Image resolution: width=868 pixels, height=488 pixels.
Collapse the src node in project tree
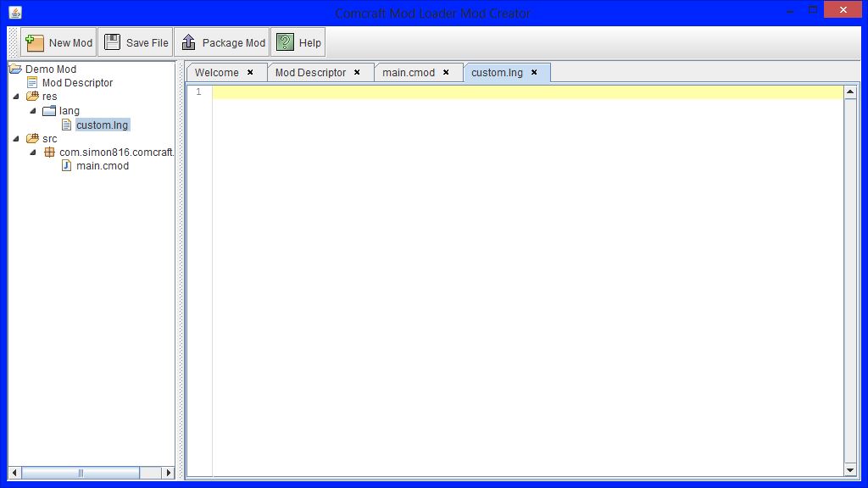[15, 138]
